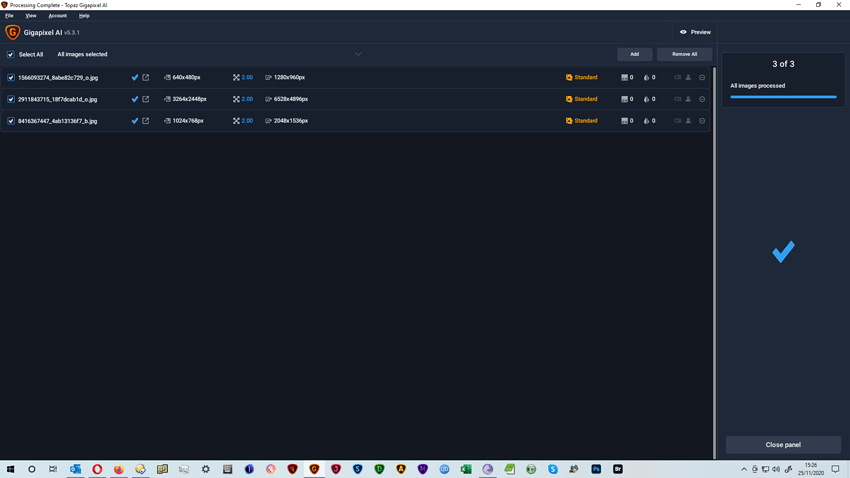This screenshot has height=478, width=850.
Task: Click the Gigapixel AI logo icon
Action: pos(12,32)
